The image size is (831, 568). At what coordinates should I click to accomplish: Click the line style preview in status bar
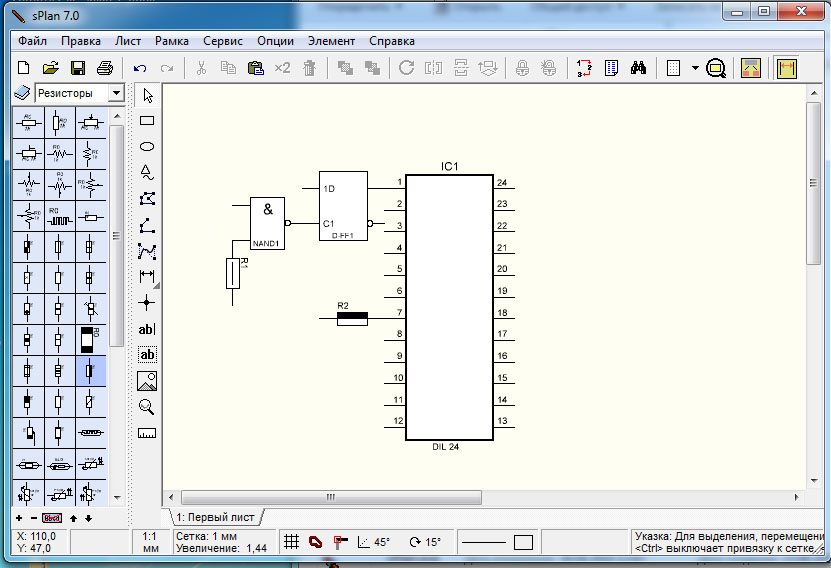pos(483,542)
